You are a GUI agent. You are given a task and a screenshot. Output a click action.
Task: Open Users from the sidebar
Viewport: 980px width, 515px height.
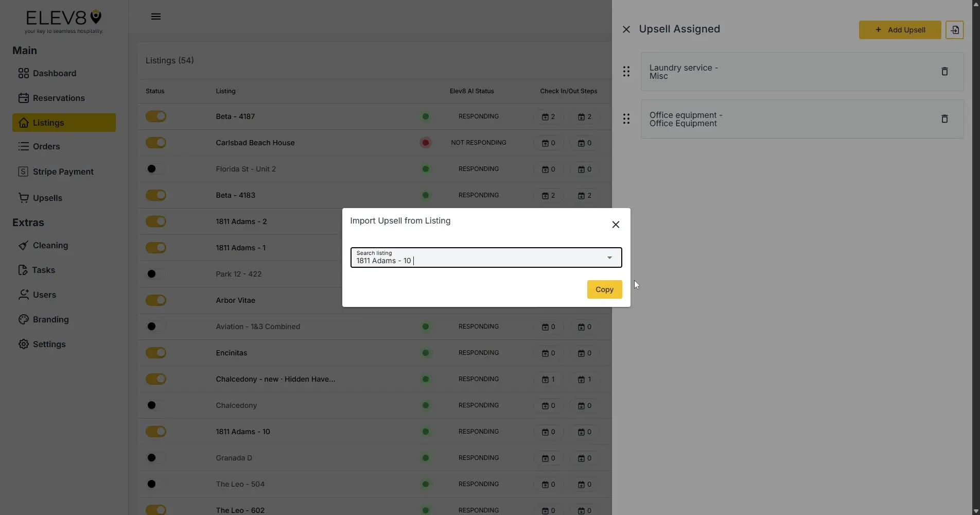point(44,295)
